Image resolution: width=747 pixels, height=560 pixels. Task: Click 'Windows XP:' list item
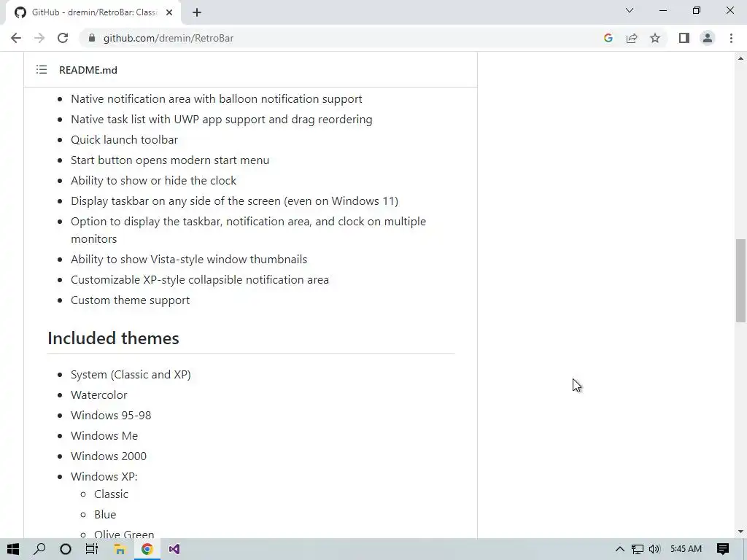point(104,477)
